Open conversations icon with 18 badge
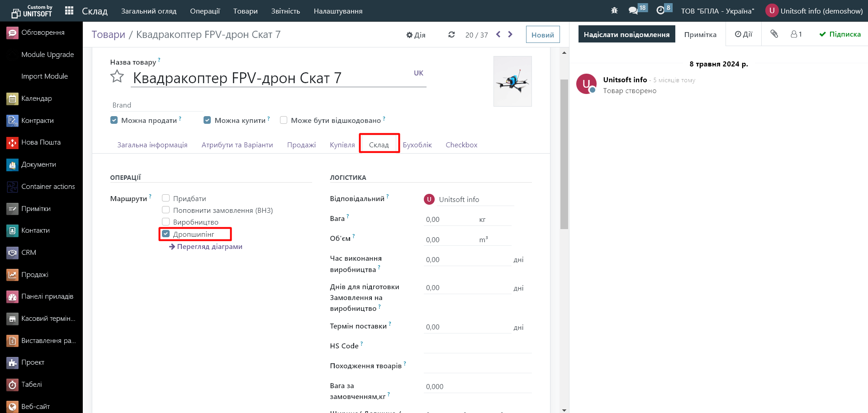The width and height of the screenshot is (868, 413). (633, 11)
